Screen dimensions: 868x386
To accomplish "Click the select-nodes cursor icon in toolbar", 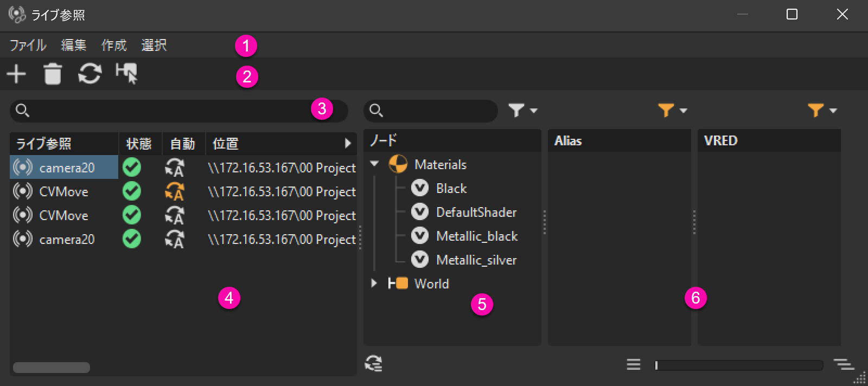I will click(127, 74).
